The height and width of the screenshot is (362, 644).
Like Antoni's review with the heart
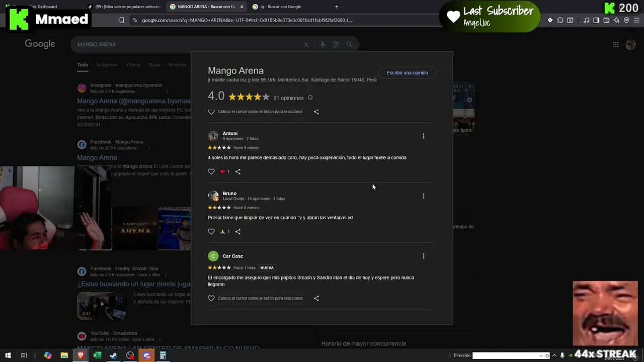(211, 171)
